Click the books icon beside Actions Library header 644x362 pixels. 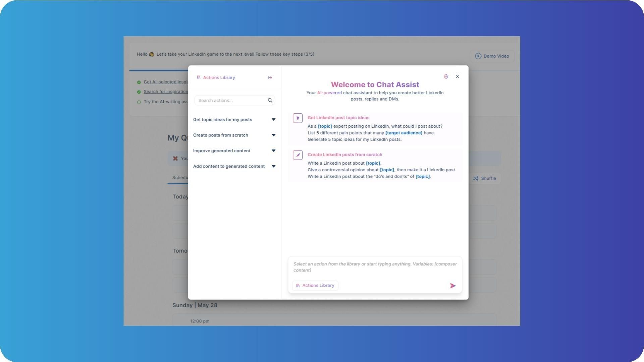[x=199, y=77]
